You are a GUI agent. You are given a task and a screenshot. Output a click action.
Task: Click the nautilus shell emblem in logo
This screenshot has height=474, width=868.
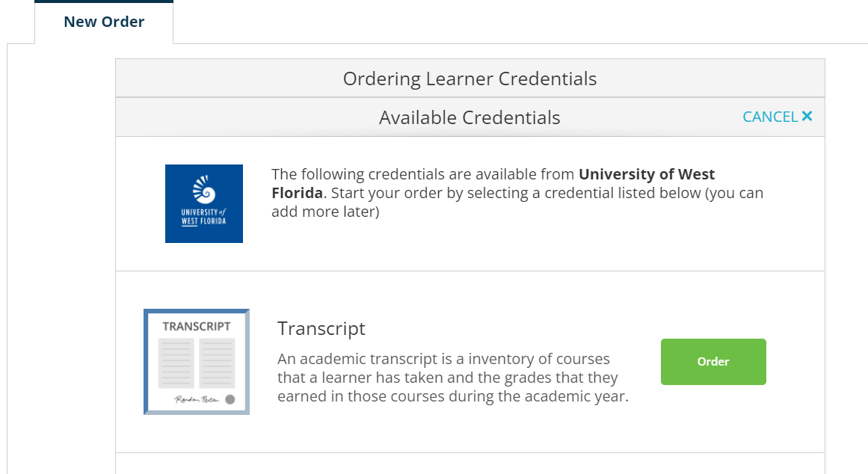click(x=204, y=189)
